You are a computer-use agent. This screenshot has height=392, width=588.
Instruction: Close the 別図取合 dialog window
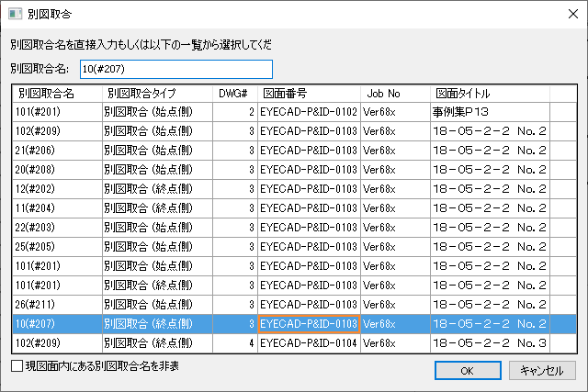[566, 14]
